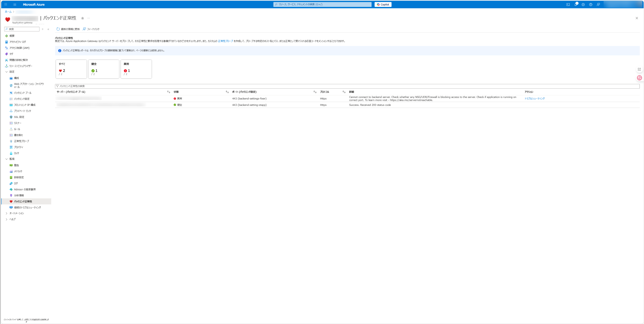Collapse the 設定 section in the sidebar
644x324 pixels.
[x=6, y=72]
